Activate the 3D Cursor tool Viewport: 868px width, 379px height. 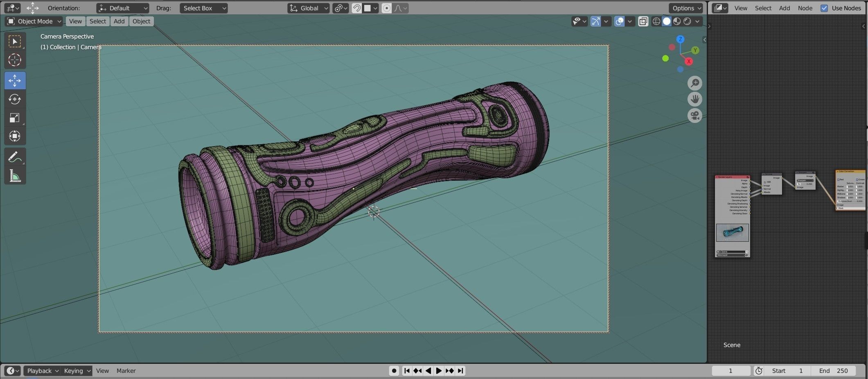click(x=15, y=60)
